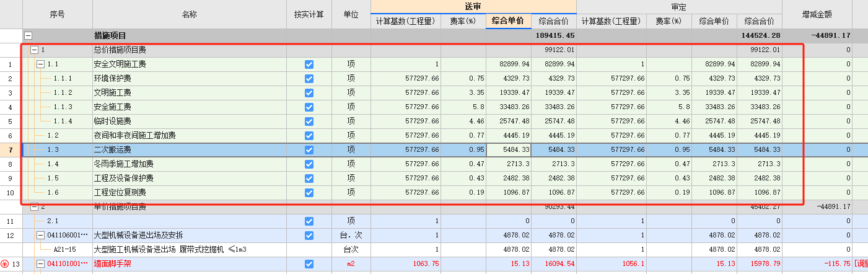Click the 增减金额 column header
This screenshot has width=868, height=274.
(x=817, y=14)
